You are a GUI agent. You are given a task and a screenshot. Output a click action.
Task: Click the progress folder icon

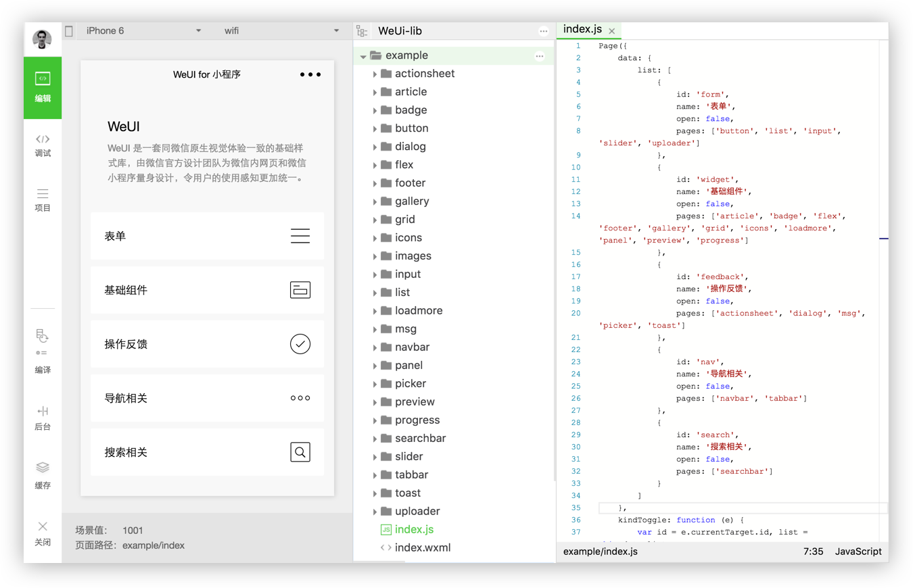[386, 420]
